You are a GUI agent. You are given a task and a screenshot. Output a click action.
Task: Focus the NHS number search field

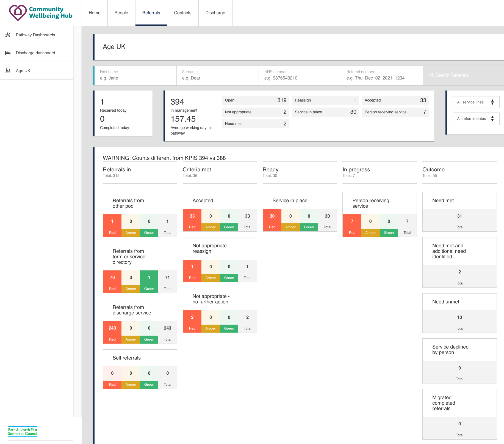click(x=300, y=78)
